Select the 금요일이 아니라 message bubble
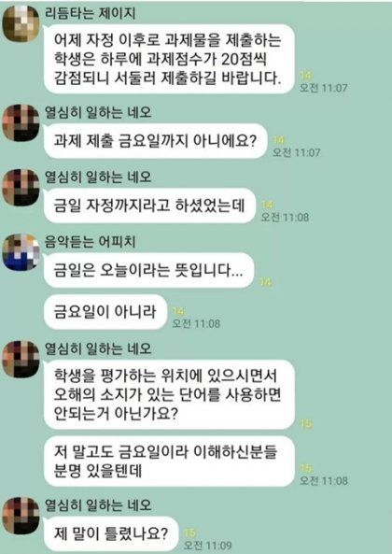Screen dimensions: 392x554 click(x=105, y=312)
